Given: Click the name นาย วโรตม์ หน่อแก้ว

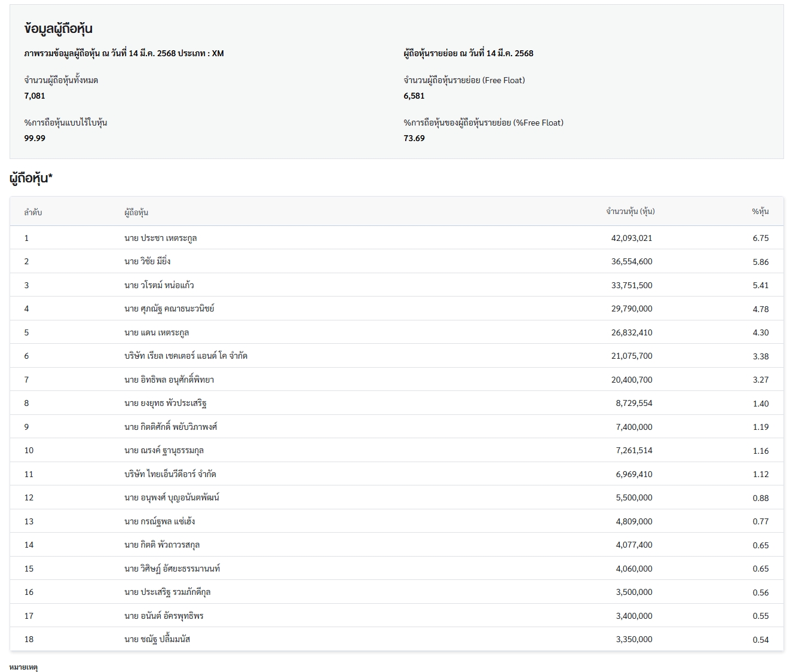Looking at the screenshot, I should (159, 285).
